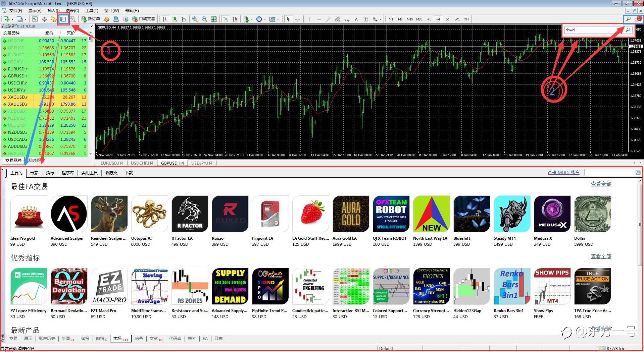Select the vertical line drawing tool
This screenshot has height=352, width=644.
309,19
